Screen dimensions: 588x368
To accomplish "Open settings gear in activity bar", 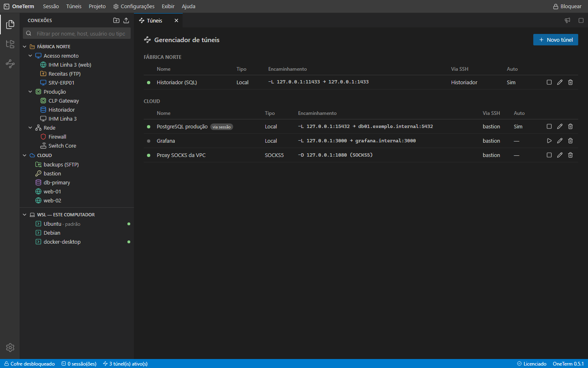I will click(x=10, y=348).
